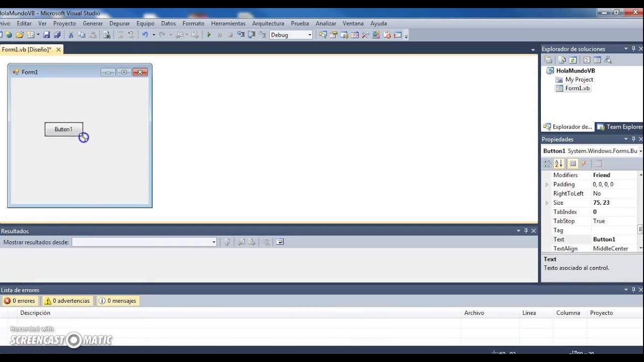644x362 pixels.
Task: Open main toolbar options overflow arrow
Action: pos(406,36)
